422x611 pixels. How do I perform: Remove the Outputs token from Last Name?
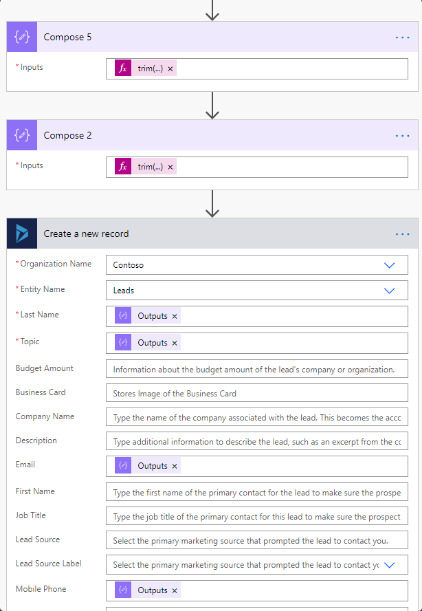point(175,316)
